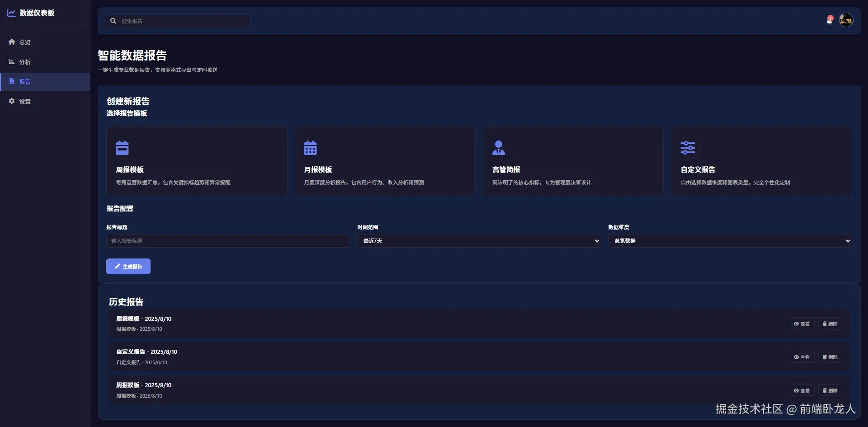Click the 周报模板 calendar icon

(x=122, y=148)
